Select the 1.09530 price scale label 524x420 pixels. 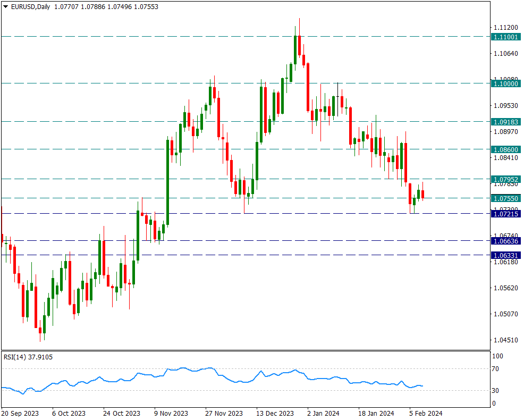pyautogui.click(x=506, y=106)
